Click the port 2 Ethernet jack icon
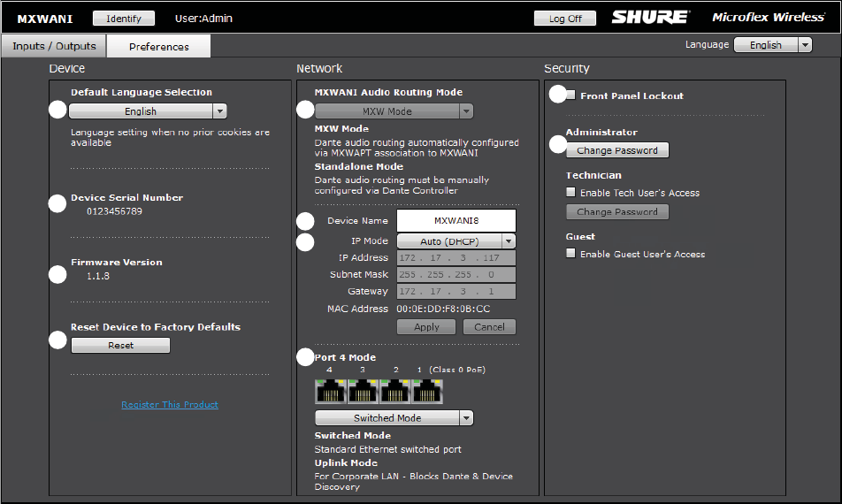842x504 pixels. coord(394,392)
